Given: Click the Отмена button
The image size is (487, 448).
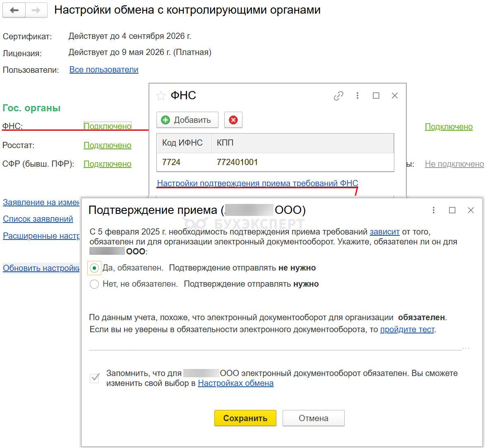Looking at the screenshot, I should pyautogui.click(x=313, y=418).
